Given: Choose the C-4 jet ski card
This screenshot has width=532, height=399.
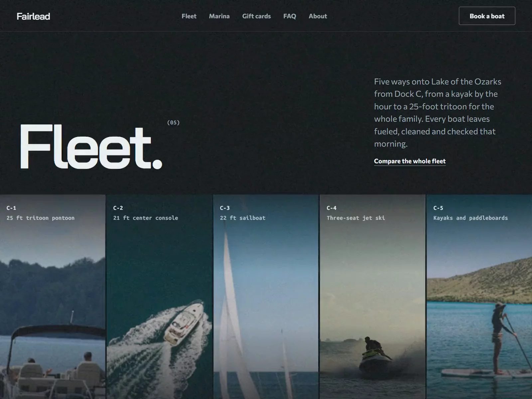Looking at the screenshot, I should point(372,297).
